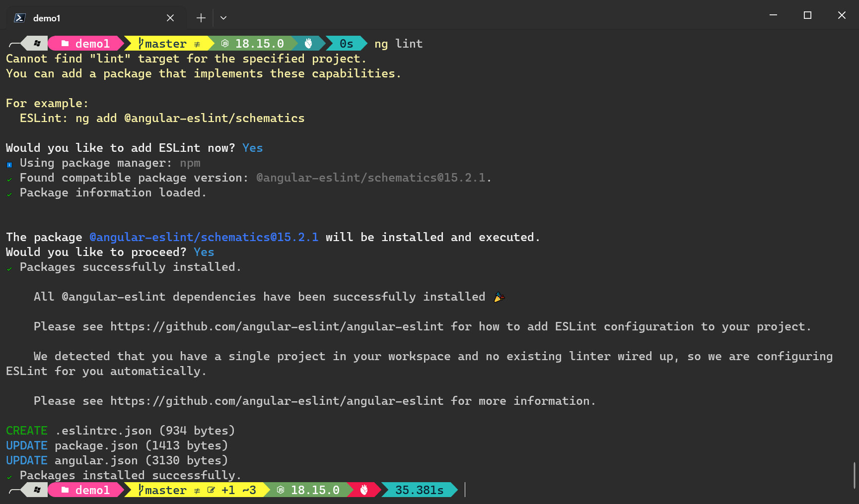Click the 'ng lint' command text
Viewport: 859px width, 504px height.
pos(399,44)
